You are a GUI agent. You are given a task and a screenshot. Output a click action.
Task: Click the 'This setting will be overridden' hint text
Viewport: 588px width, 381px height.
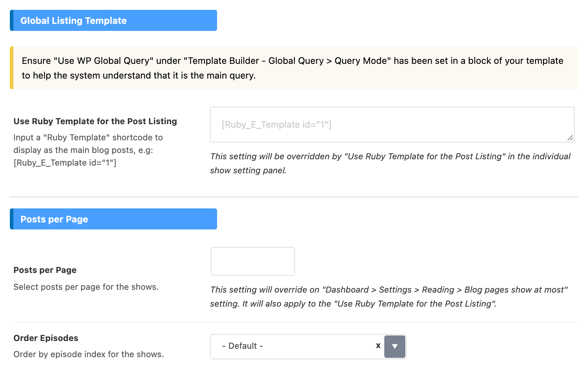tap(390, 163)
